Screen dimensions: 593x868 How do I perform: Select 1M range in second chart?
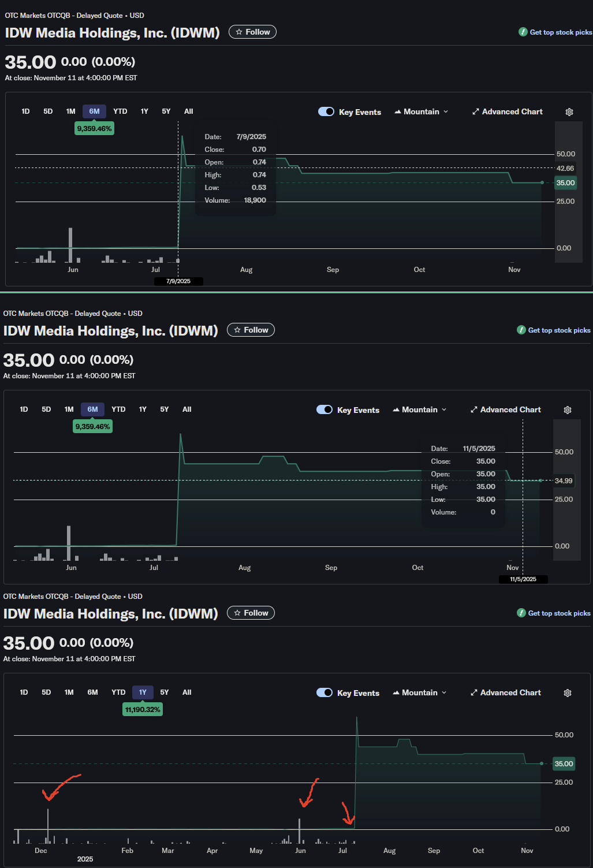(69, 409)
